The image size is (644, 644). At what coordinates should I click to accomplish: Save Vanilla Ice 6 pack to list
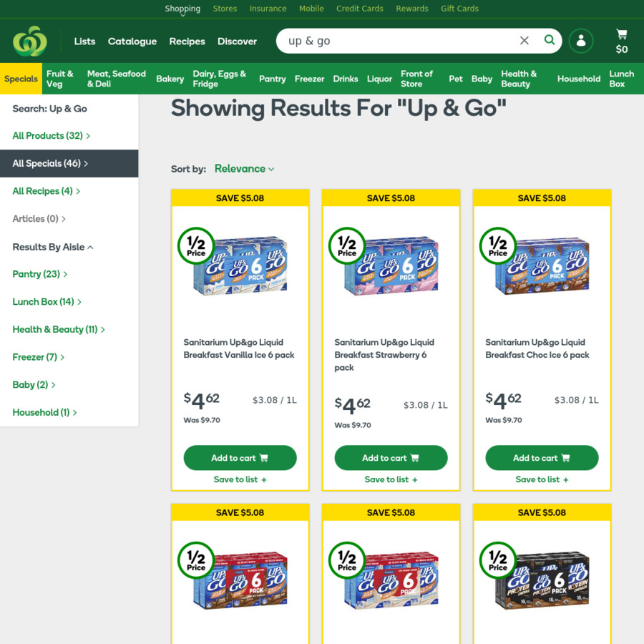click(x=240, y=479)
